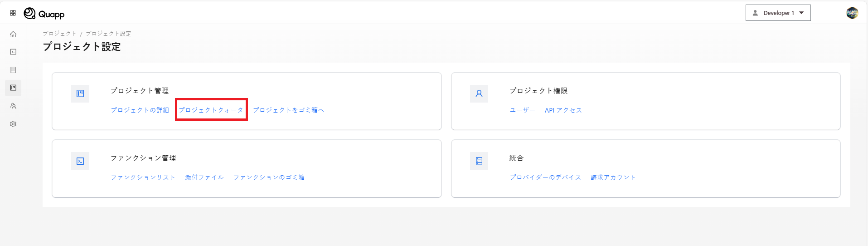The height and width of the screenshot is (246, 868).
Task: Open the apps grid icon
Action: point(13,13)
